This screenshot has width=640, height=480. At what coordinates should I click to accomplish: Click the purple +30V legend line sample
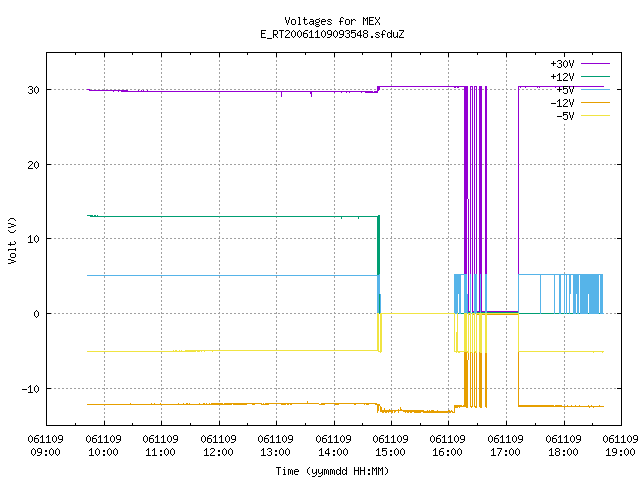pyautogui.click(x=595, y=63)
